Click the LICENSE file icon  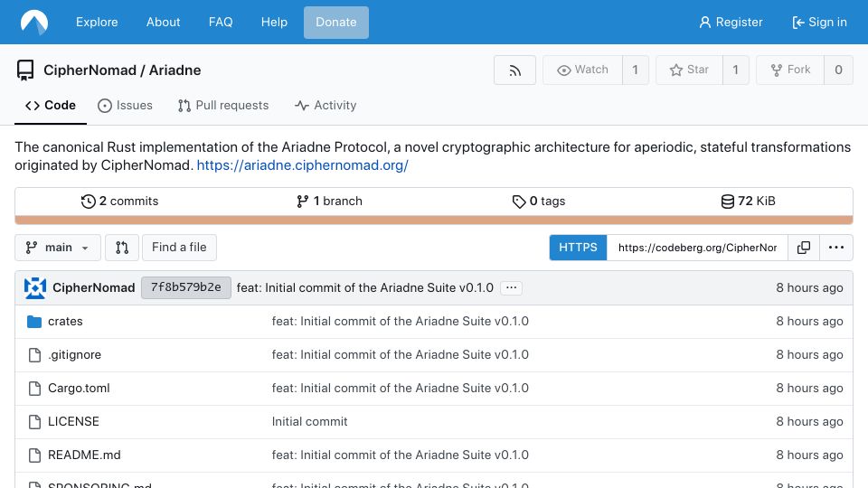pyautogui.click(x=34, y=422)
